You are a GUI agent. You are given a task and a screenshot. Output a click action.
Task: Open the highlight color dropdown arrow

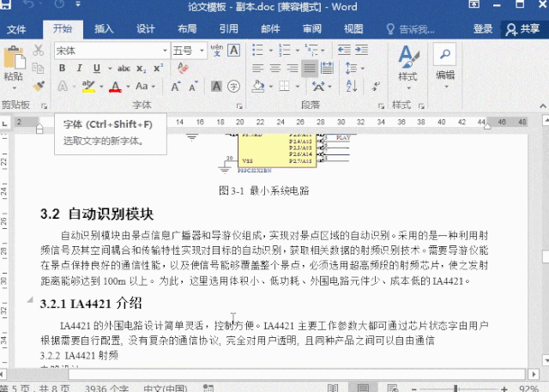click(101, 87)
